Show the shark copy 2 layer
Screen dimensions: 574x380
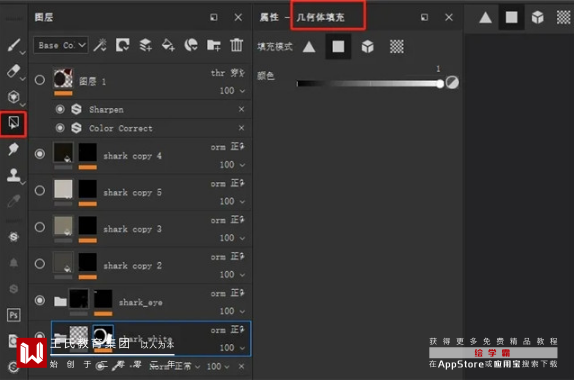[40, 264]
